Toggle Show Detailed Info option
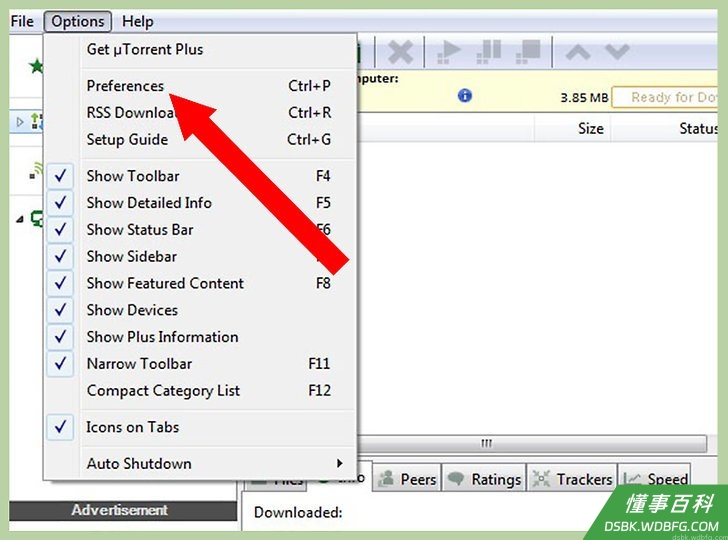Viewport: 728px width, 540px height. [201, 203]
